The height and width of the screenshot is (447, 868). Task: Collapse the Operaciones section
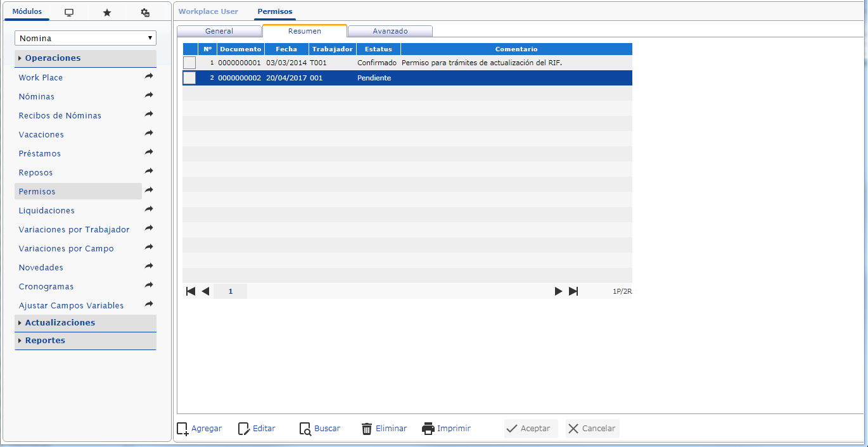click(86, 58)
